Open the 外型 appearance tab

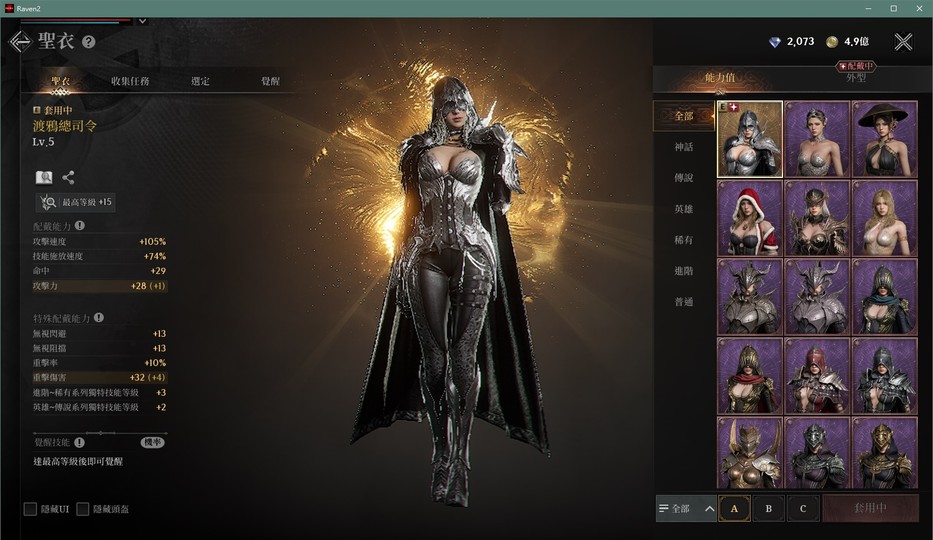pyautogui.click(x=856, y=77)
